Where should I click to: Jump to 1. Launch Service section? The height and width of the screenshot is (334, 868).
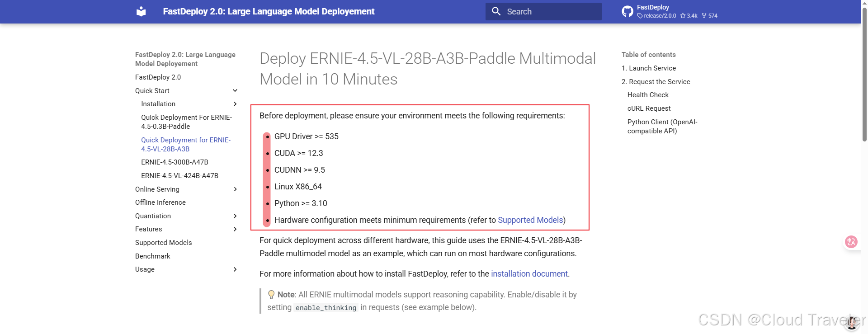(648, 68)
